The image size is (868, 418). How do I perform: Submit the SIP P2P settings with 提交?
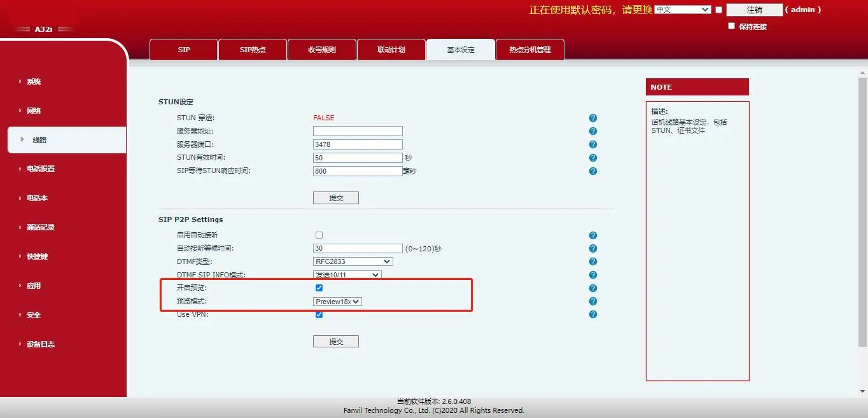pos(335,341)
